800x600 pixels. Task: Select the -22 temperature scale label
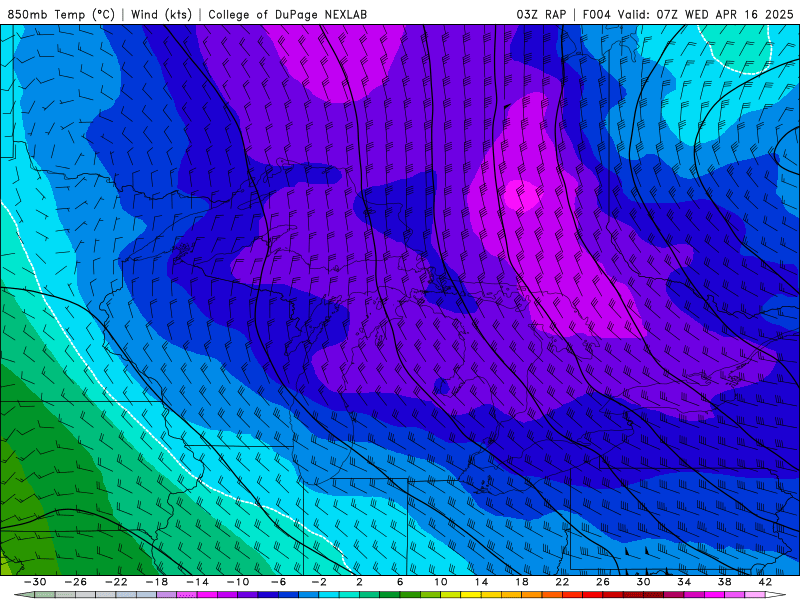(116, 582)
